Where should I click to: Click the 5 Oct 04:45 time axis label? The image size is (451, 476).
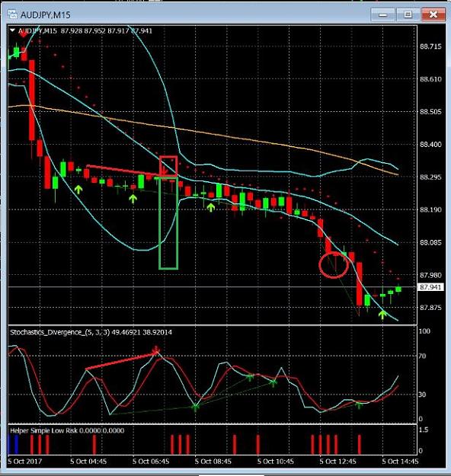pyautogui.click(x=88, y=462)
